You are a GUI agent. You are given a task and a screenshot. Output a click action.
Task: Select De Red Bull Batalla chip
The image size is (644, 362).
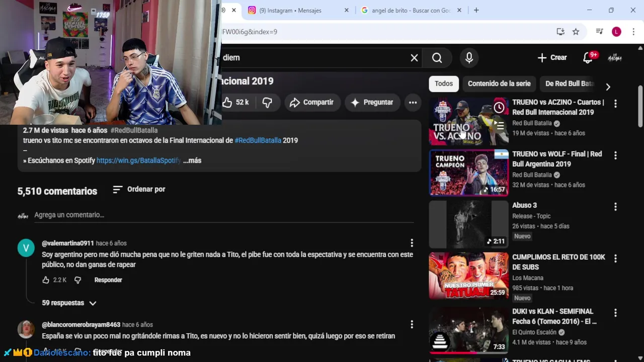tap(570, 83)
